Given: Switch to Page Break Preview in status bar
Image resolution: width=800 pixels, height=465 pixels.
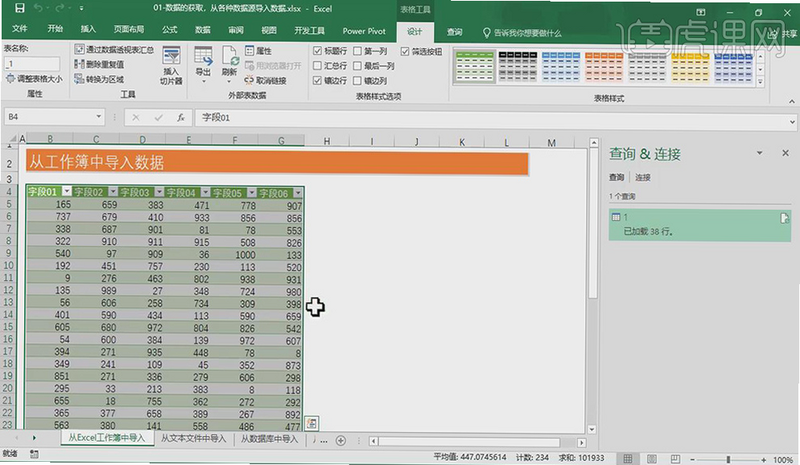Looking at the screenshot, I should (676, 458).
